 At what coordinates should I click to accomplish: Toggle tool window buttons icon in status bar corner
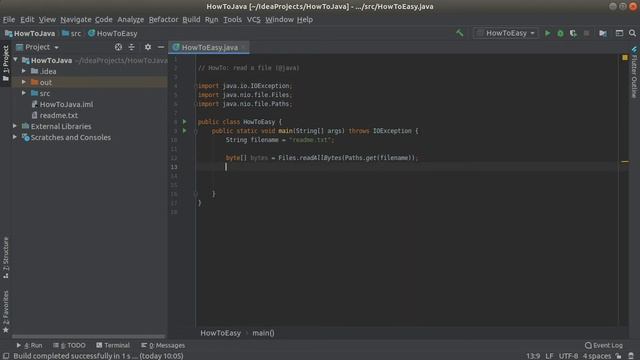click(x=6, y=356)
